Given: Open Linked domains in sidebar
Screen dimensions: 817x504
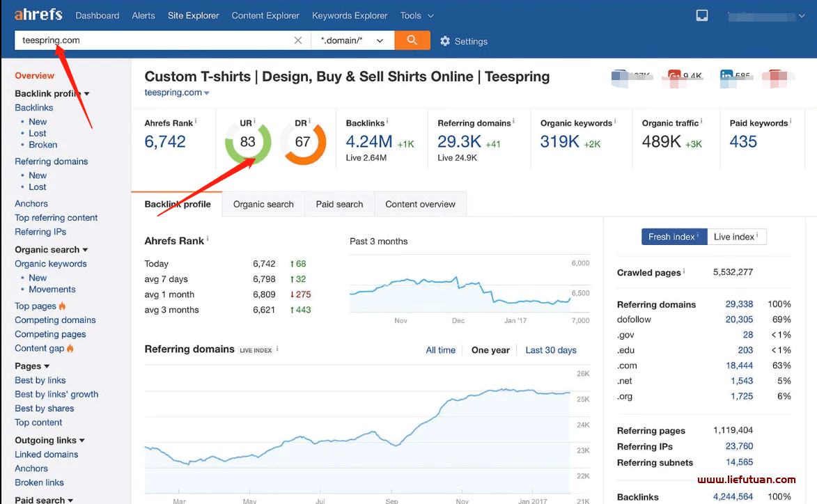Looking at the screenshot, I should coord(47,454).
